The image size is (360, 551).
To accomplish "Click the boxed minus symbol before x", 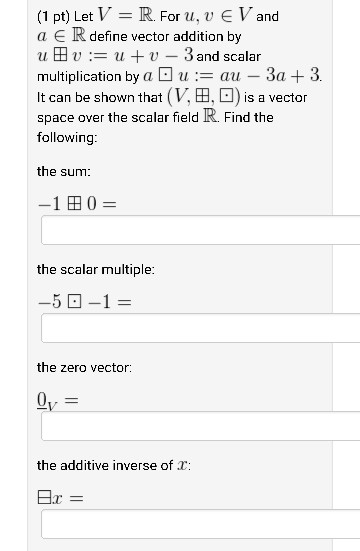I will pos(44,497).
